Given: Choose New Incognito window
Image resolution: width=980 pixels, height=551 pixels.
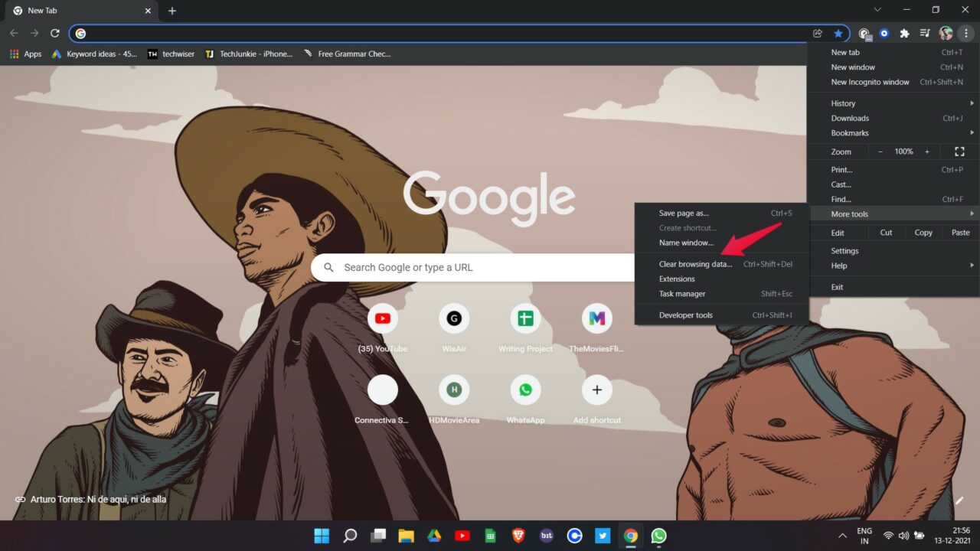Looking at the screenshot, I should tap(893, 82).
